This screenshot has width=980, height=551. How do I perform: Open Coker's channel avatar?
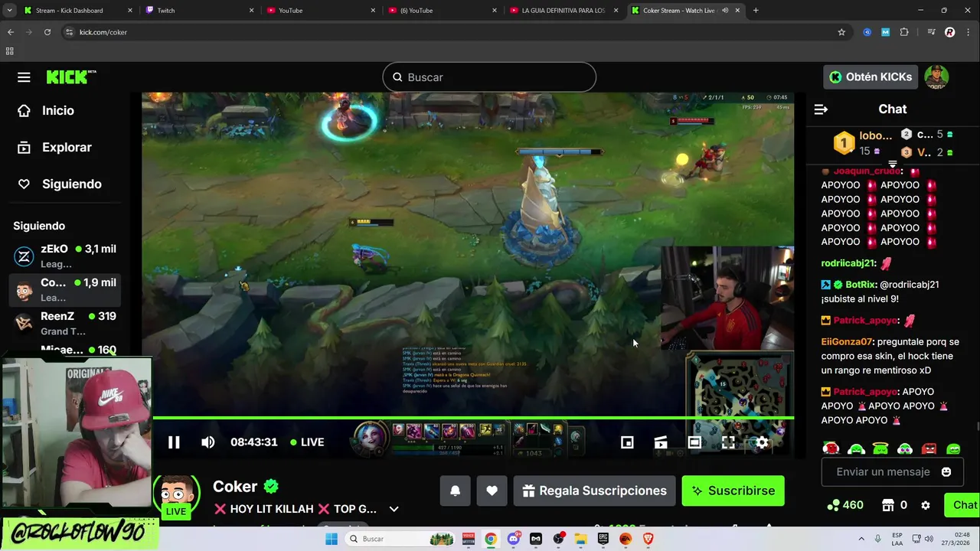pos(176,495)
